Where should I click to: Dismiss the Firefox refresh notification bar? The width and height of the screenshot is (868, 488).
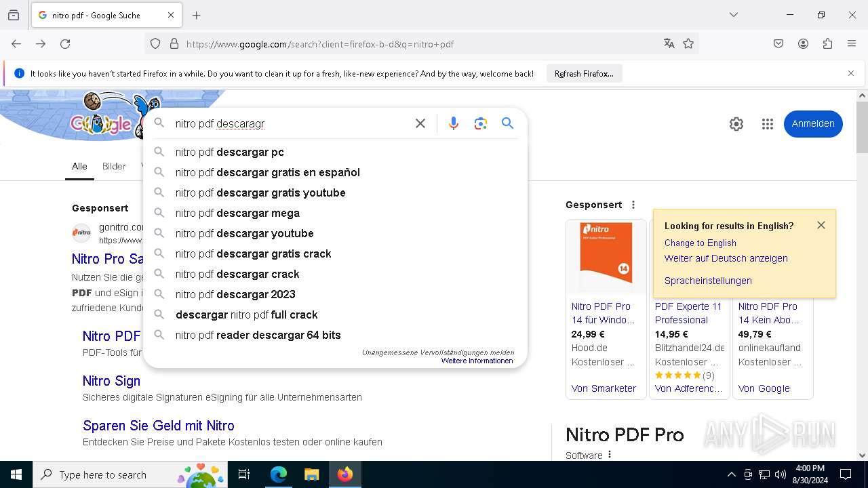[x=851, y=73]
